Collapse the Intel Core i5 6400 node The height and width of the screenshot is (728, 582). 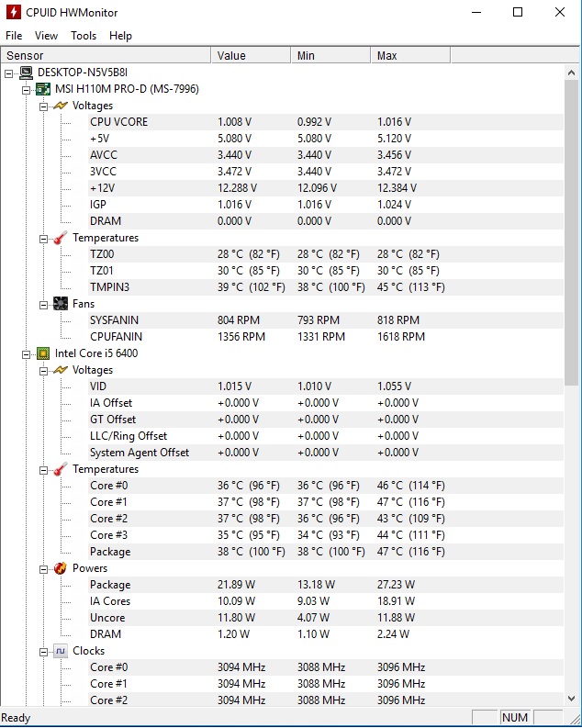[x=26, y=353]
